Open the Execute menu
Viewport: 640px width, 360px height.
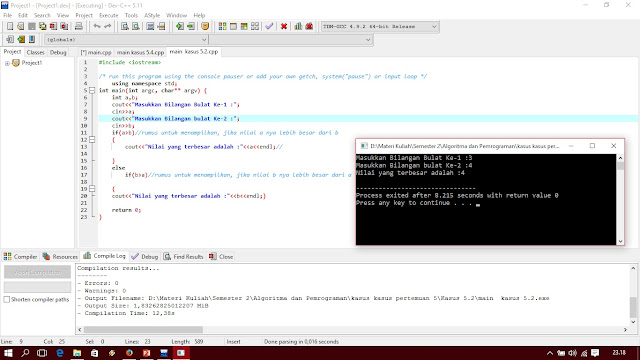click(109, 15)
